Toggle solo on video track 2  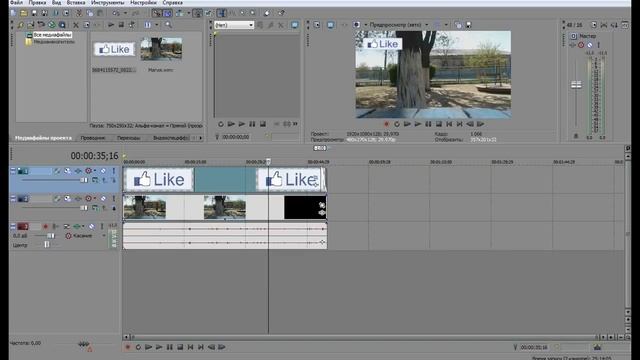(113, 198)
